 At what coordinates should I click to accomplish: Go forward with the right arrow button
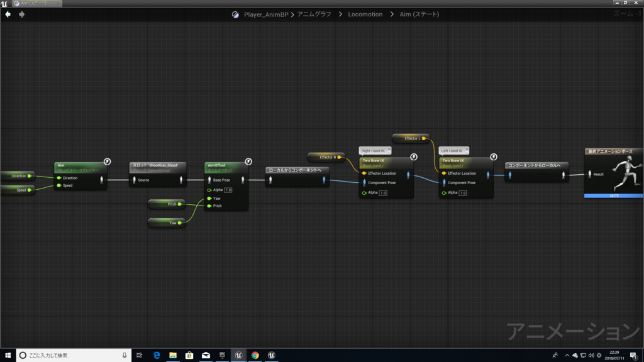22,14
